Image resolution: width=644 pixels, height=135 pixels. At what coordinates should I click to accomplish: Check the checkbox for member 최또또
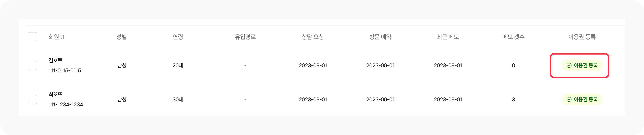tap(32, 99)
